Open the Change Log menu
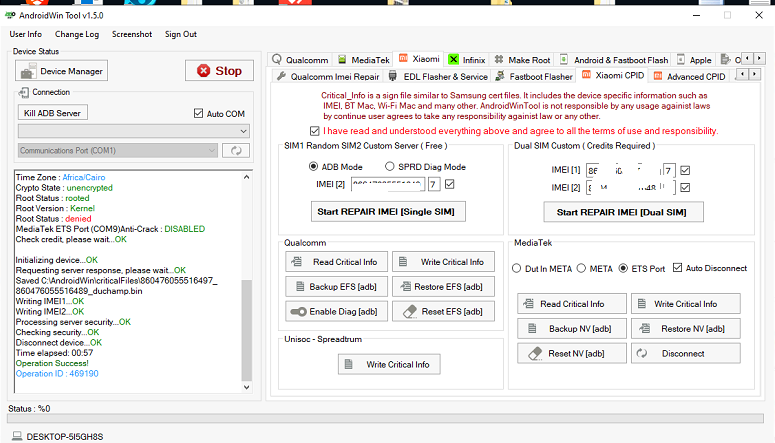The image size is (775, 443). tap(77, 34)
